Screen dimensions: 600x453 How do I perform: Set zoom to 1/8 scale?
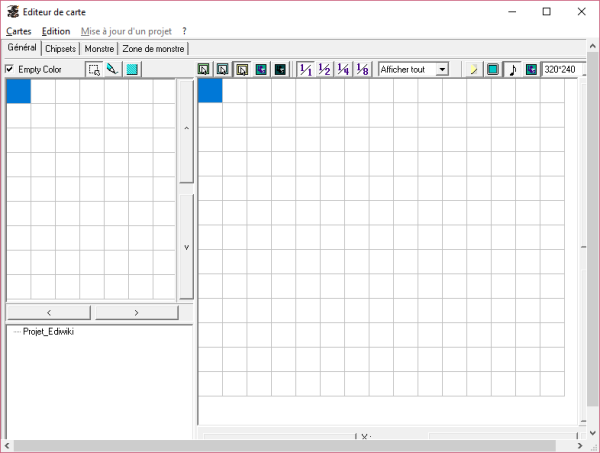point(361,69)
